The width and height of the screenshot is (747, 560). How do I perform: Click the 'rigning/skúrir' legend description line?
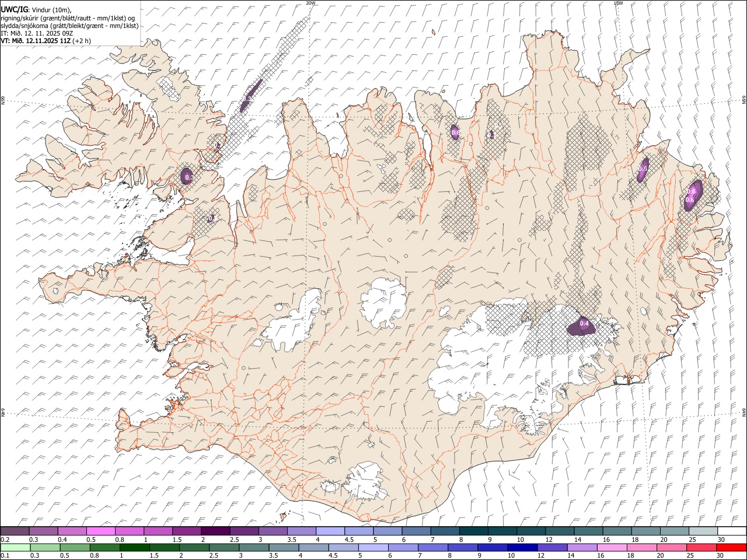(68, 18)
